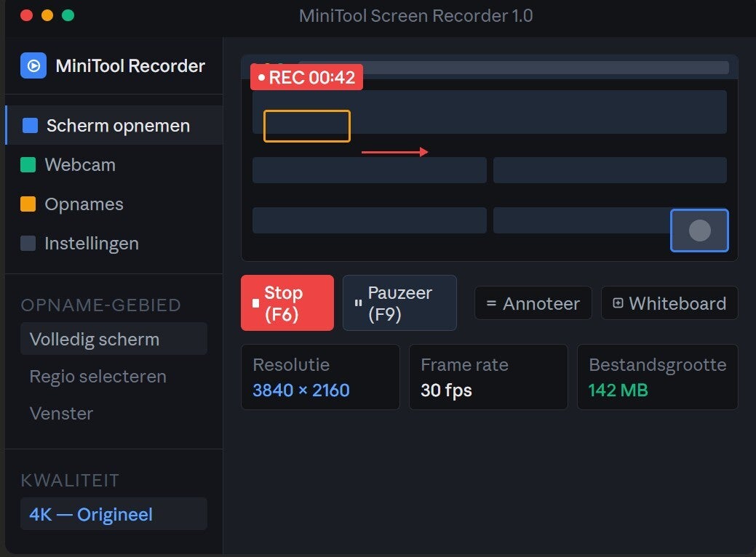Click the orange highlighted box in preview

306,126
